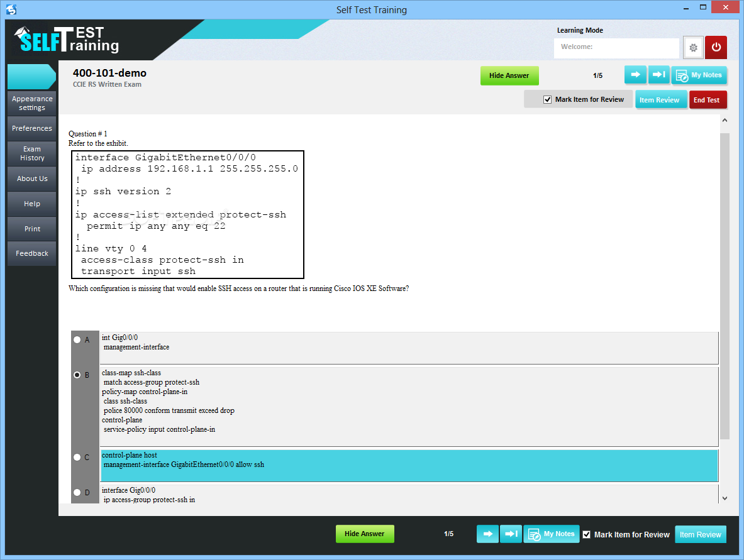Click the SelfTest Training logo
Screen dimensions: 744x560
tap(67, 40)
